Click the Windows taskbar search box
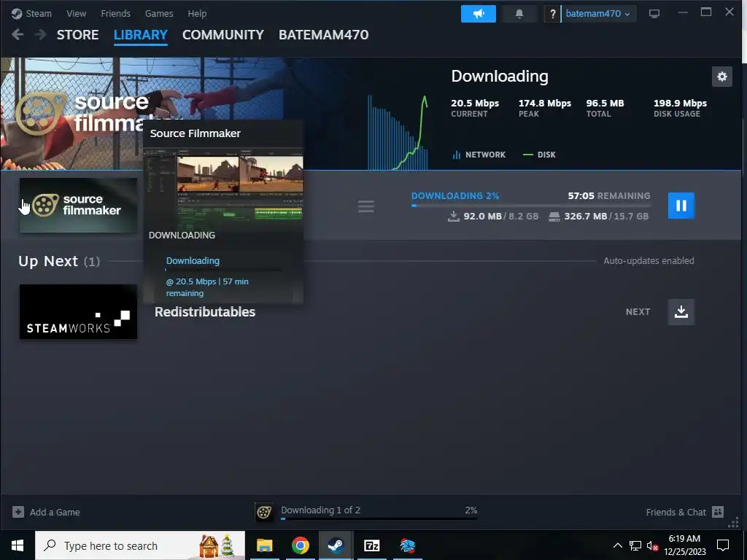This screenshot has height=560, width=747. 140,545
